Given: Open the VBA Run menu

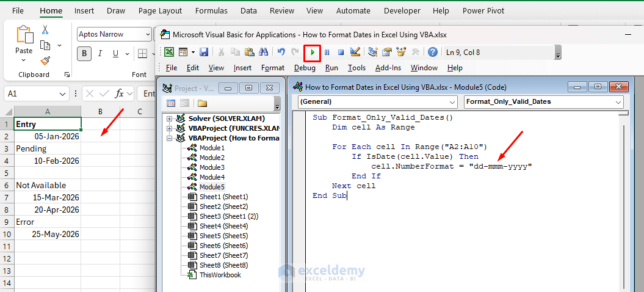Looking at the screenshot, I should point(331,68).
